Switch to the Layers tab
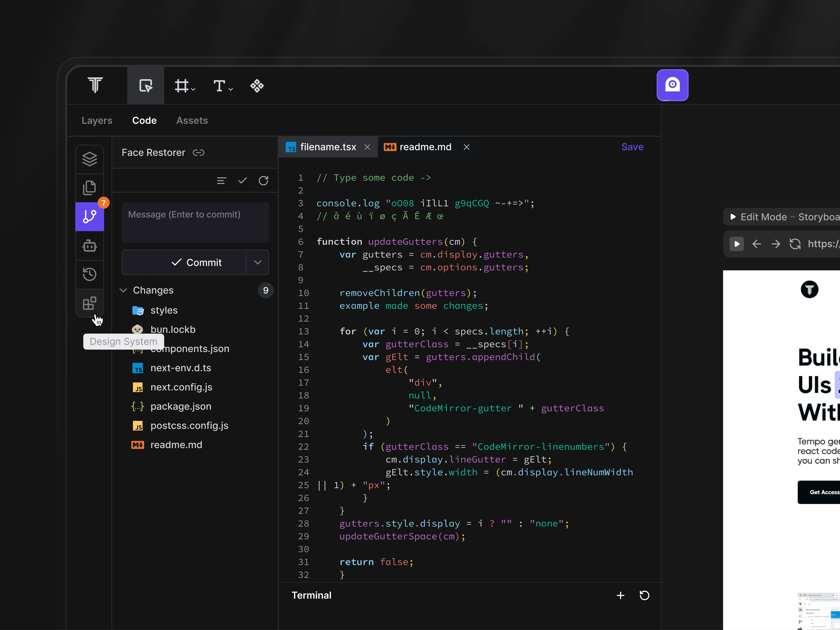The height and width of the screenshot is (630, 840). click(97, 120)
